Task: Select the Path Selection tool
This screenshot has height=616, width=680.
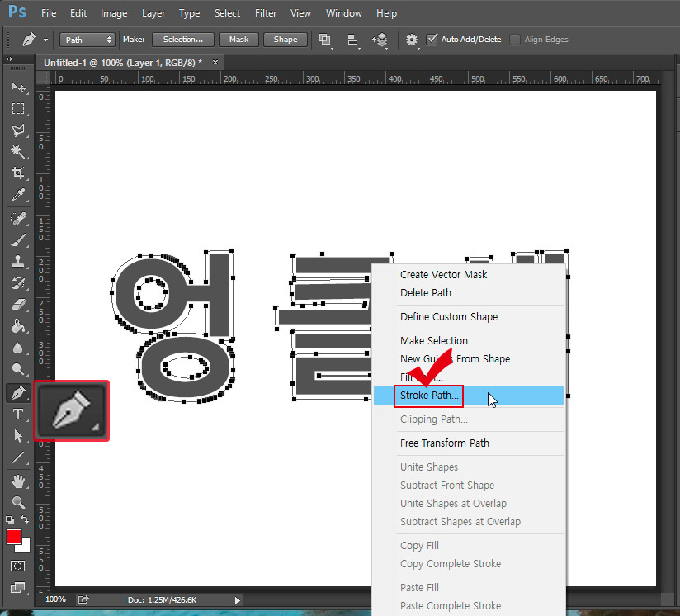Action: (18, 435)
